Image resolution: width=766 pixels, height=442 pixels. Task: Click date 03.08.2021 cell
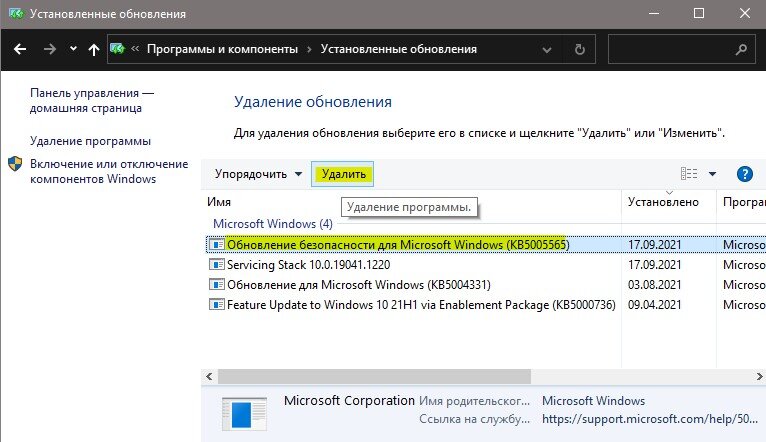pyautogui.click(x=654, y=285)
